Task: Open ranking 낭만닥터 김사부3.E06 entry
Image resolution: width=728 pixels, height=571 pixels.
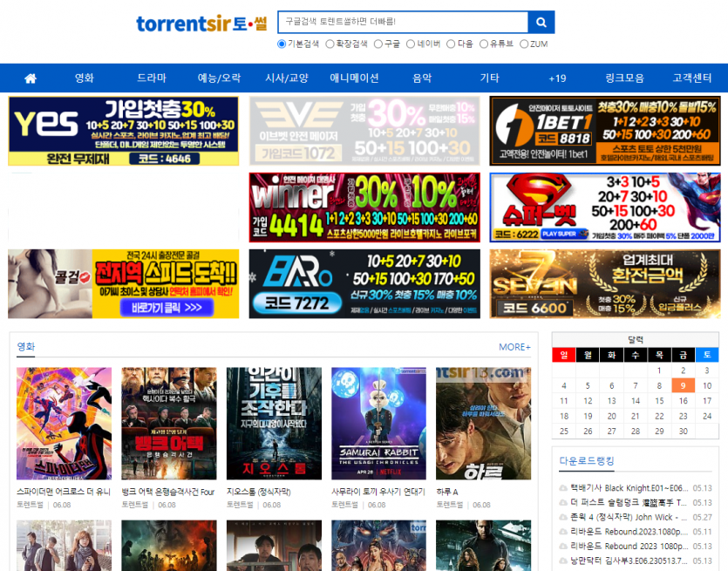Action: point(629,561)
